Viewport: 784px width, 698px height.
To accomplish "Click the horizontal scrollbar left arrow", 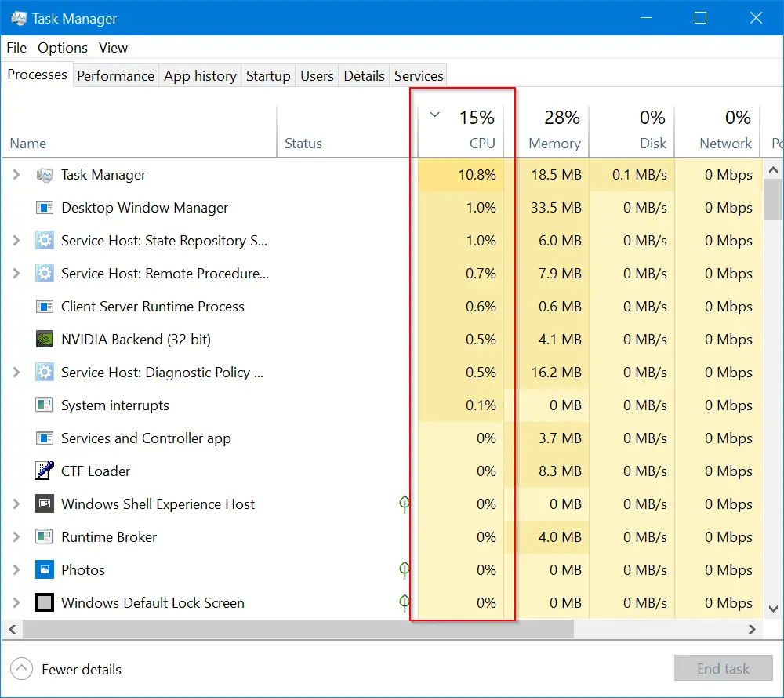I will coord(13,630).
